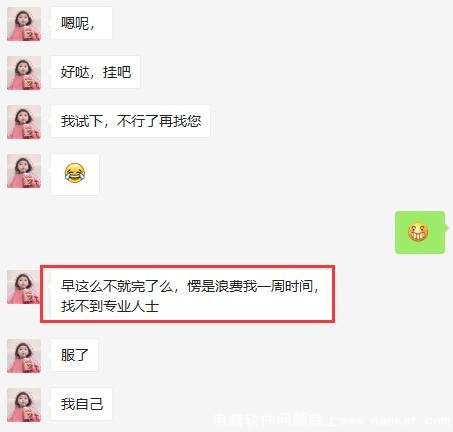Select the "好哒，挂吧" message bubble
453x432 pixels.
tap(96, 72)
